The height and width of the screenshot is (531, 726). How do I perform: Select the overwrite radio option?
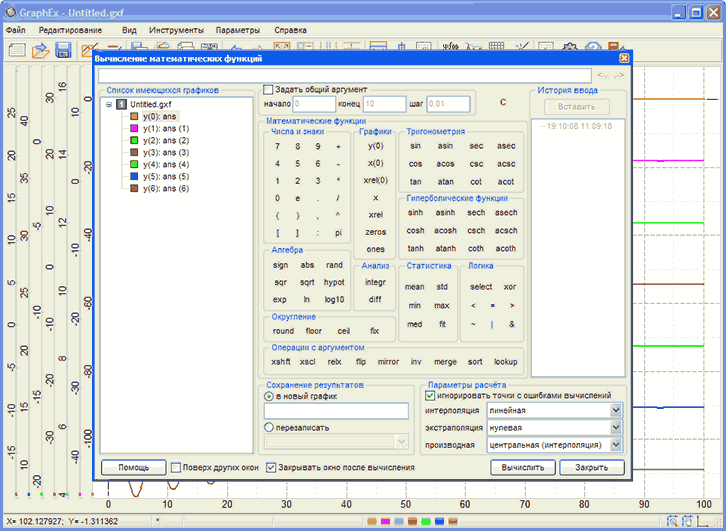tap(269, 427)
